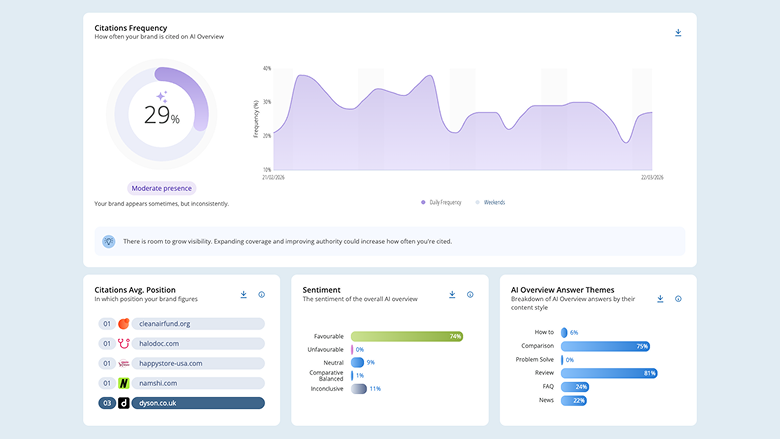Click the cleanairfund.org favicon
Viewport: 780px width, 439px height.
pyautogui.click(x=124, y=324)
